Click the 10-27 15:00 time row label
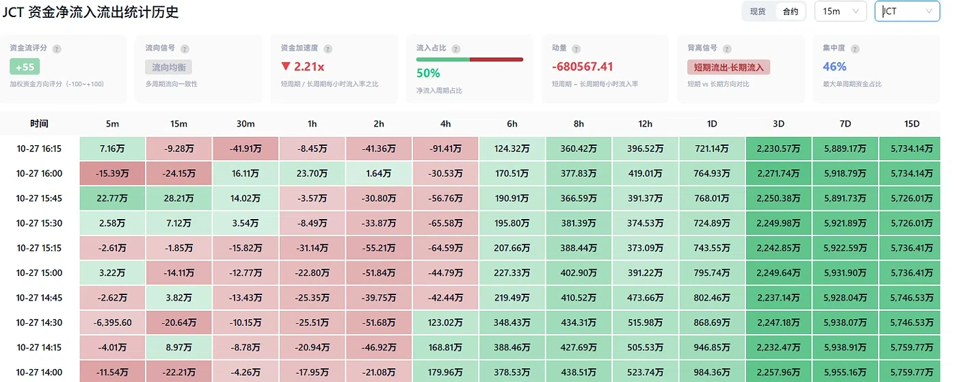This screenshot has width=980, height=382. tap(39, 272)
